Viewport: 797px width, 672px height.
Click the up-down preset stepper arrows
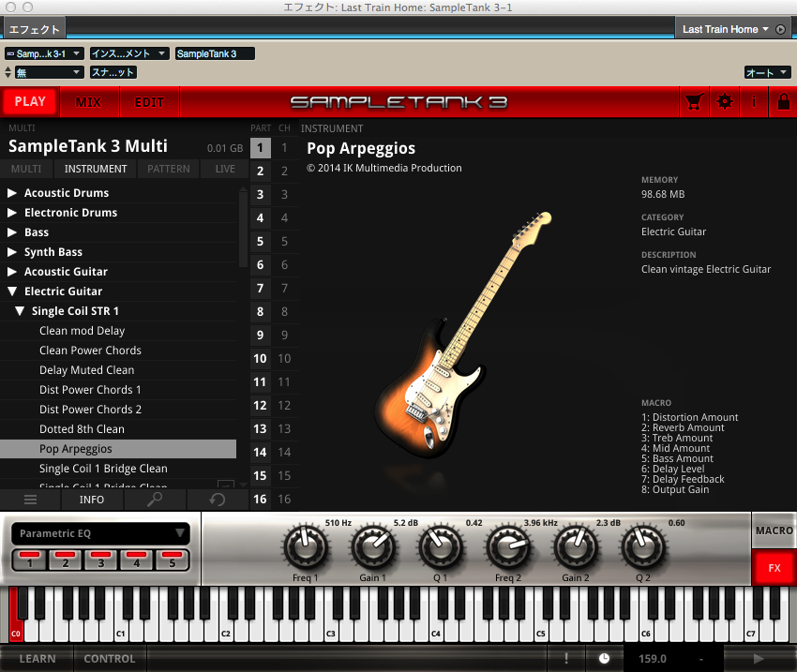coord(8,72)
